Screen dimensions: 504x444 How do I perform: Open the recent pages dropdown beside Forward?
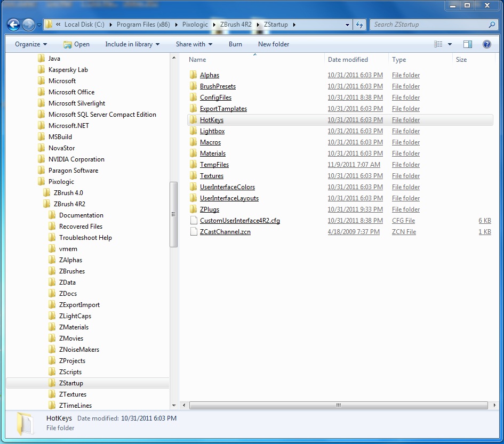click(39, 25)
